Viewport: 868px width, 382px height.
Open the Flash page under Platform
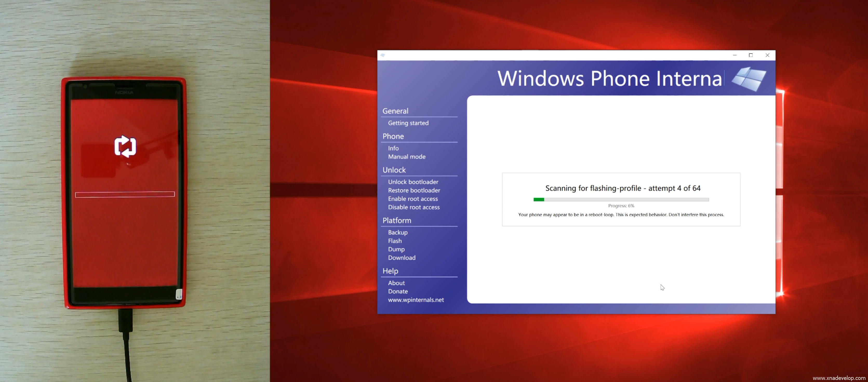coord(395,241)
